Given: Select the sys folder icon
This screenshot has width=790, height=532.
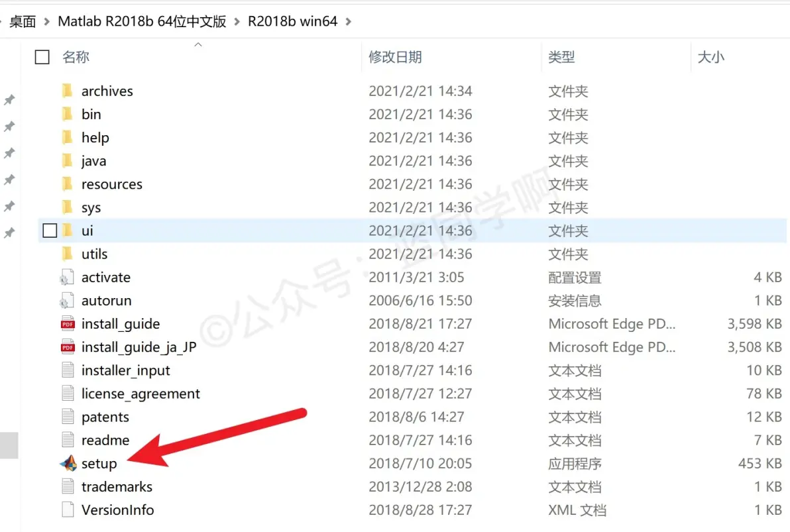Looking at the screenshot, I should 67,207.
